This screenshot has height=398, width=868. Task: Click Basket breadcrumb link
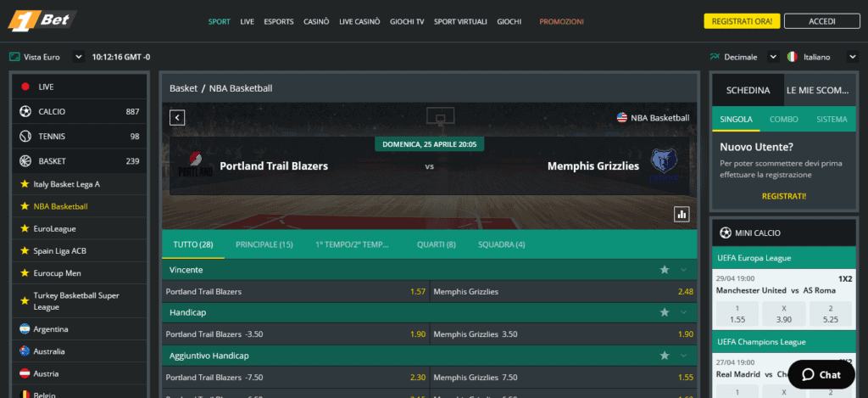(x=183, y=88)
